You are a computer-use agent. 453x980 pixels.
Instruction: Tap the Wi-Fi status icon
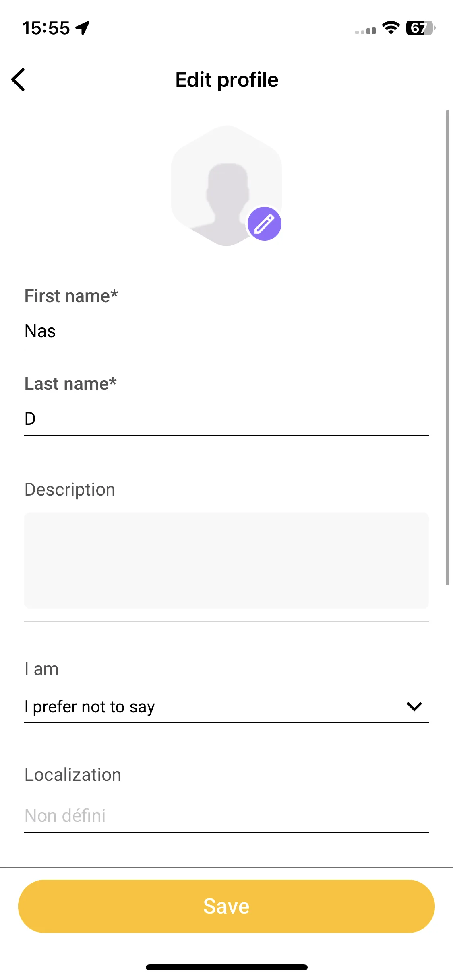tap(391, 28)
